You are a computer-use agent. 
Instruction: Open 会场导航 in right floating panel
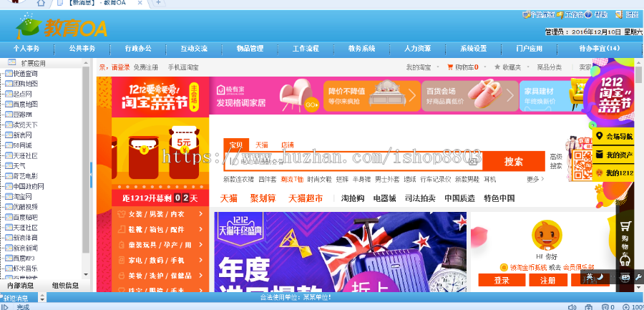[x=614, y=136]
